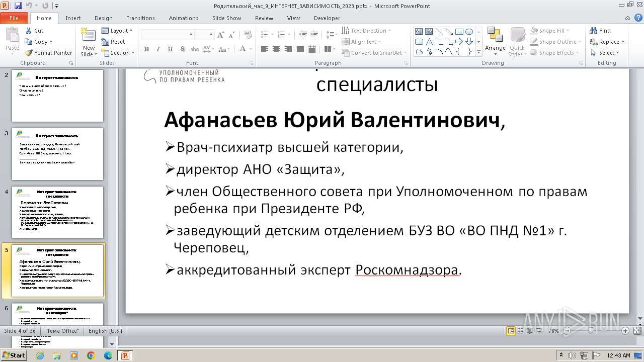This screenshot has height=362, width=644.
Task: Start Slide Show from status bar
Action: click(x=539, y=331)
